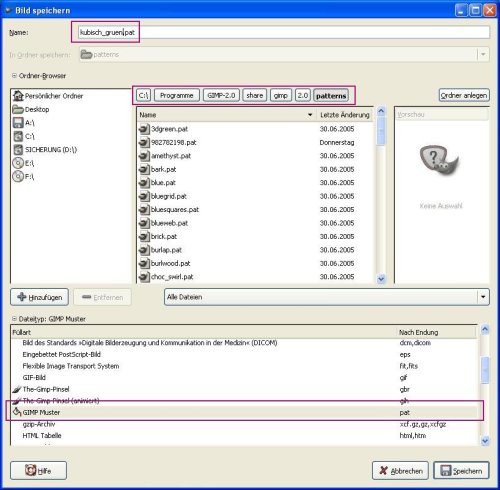
Task: Jump to the share path segment
Action: point(255,96)
